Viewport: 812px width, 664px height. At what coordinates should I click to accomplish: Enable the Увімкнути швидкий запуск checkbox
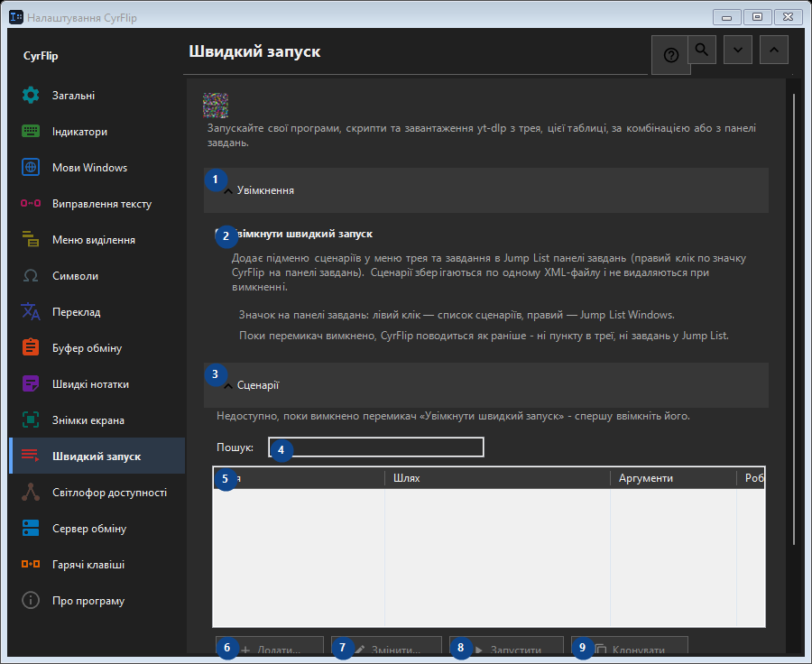tap(219, 234)
